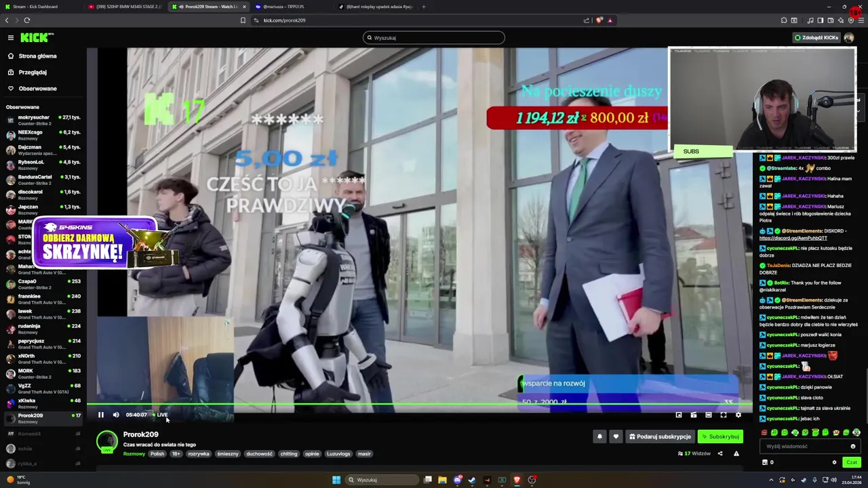The image size is (868, 488).
Task: Click the Luzuvlogs tag
Action: click(x=338, y=454)
